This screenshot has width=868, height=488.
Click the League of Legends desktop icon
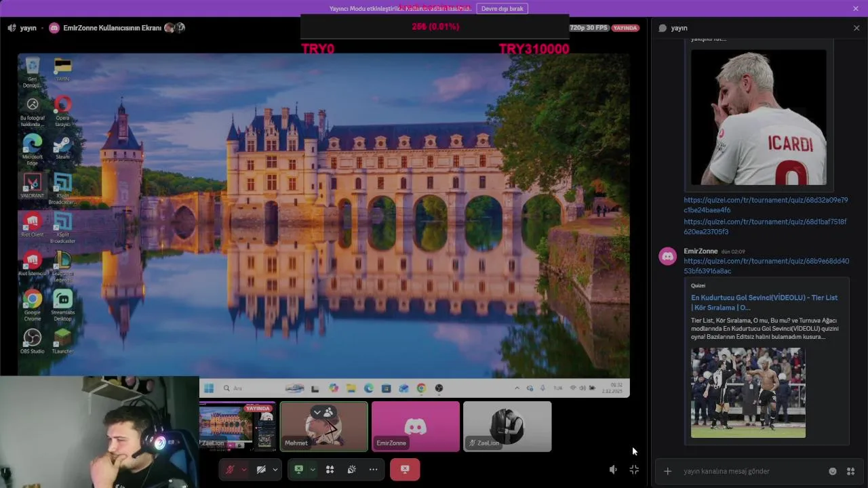pyautogui.click(x=62, y=266)
